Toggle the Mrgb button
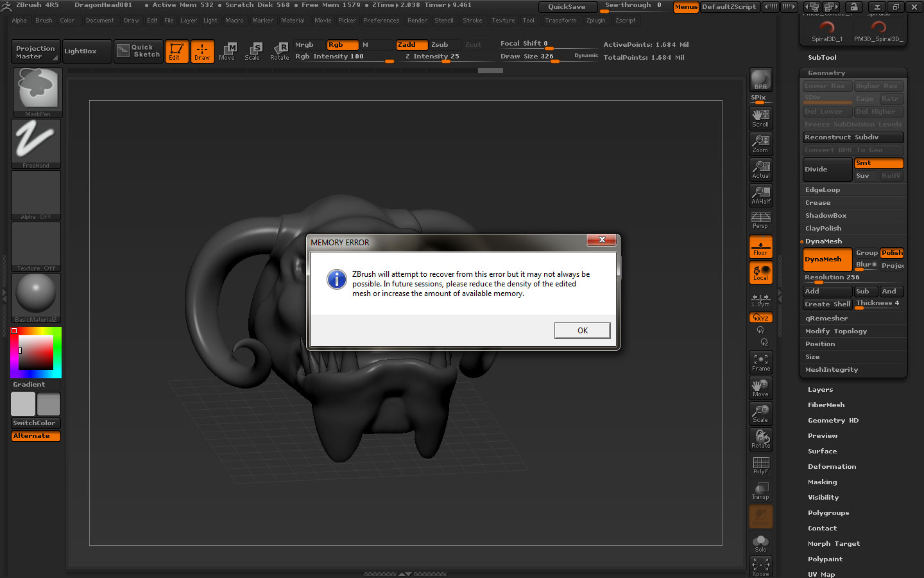This screenshot has width=924, height=578. point(308,45)
